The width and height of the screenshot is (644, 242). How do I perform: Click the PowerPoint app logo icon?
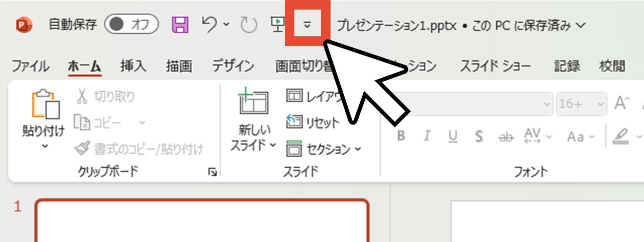(24, 25)
